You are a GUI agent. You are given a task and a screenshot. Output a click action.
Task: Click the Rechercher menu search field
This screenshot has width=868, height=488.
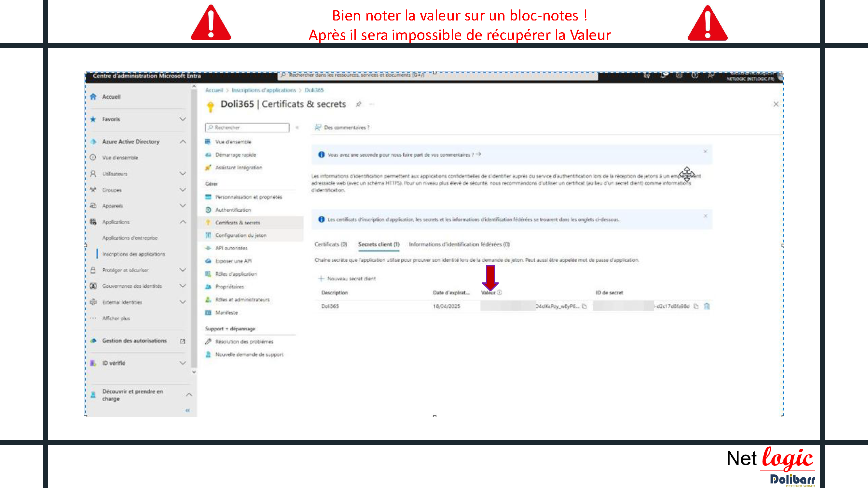(248, 127)
